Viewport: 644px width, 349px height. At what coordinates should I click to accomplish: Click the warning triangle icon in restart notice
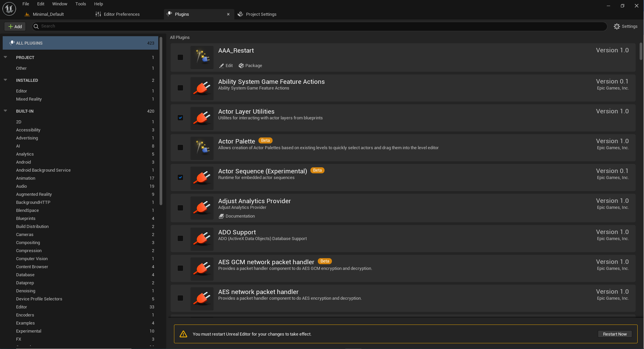183,334
